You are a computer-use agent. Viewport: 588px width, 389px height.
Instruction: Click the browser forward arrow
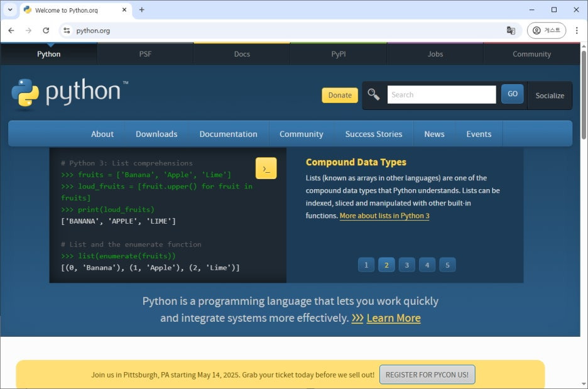28,30
